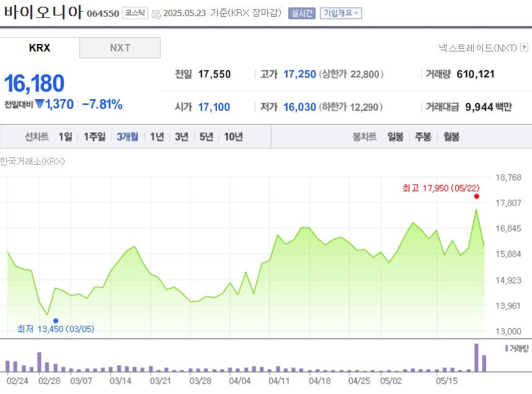Switch to 일봉 daily candle chart
Screen dimensions: 532x394
(x=396, y=137)
